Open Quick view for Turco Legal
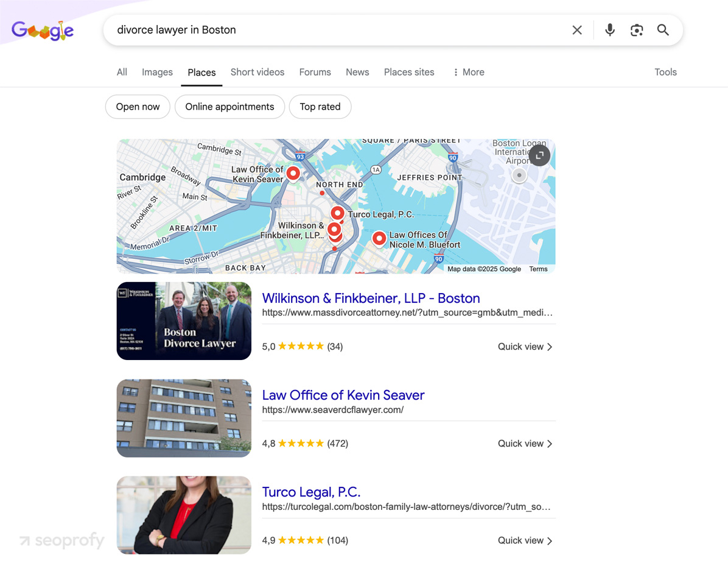The width and height of the screenshot is (728, 569). 525,540
